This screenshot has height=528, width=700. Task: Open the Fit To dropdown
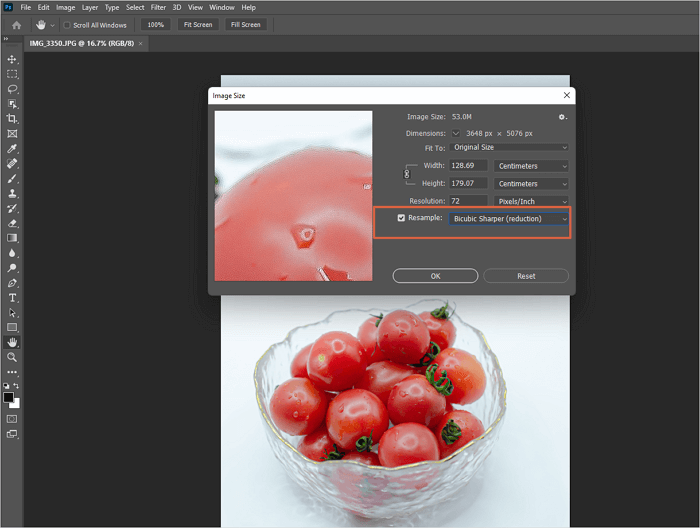click(x=508, y=147)
